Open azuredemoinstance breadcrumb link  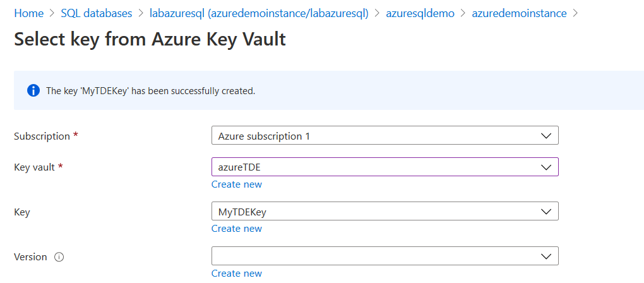click(519, 13)
